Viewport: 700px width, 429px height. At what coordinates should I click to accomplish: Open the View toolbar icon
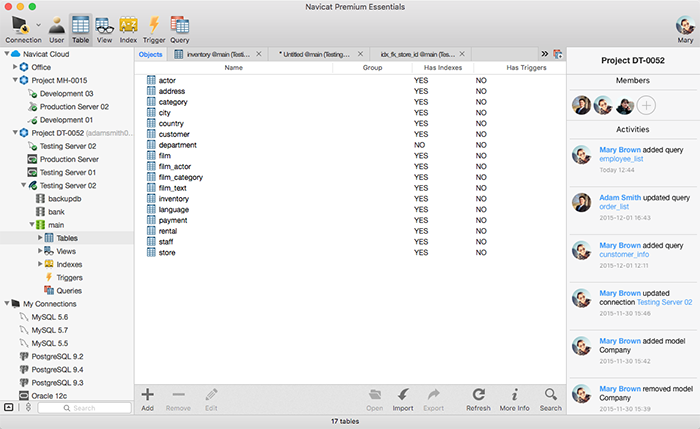pyautogui.click(x=104, y=29)
